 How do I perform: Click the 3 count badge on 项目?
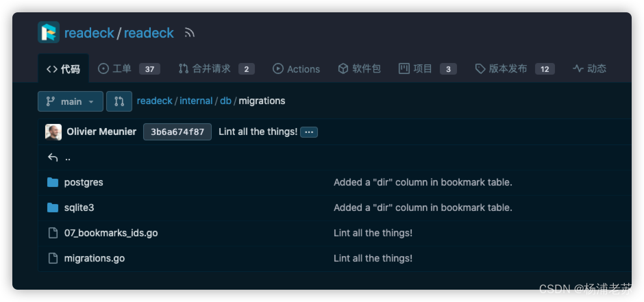[x=448, y=69]
